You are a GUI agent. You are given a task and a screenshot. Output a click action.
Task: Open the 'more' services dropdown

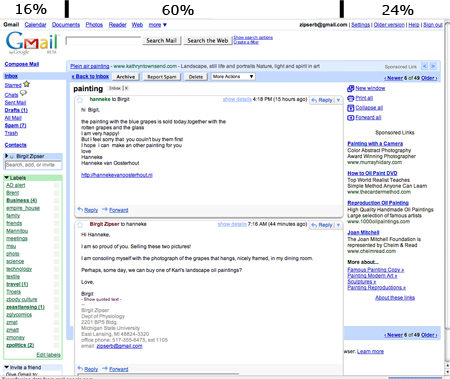click(x=157, y=25)
